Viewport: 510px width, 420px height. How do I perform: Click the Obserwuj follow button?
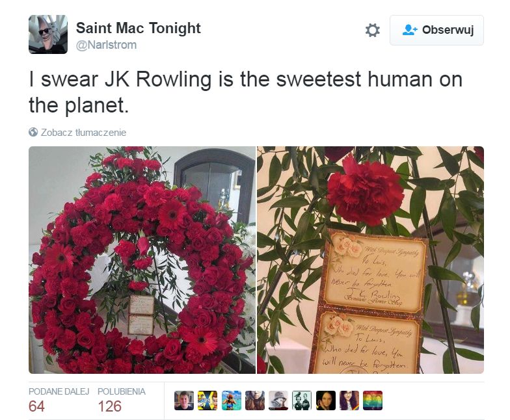pos(436,30)
